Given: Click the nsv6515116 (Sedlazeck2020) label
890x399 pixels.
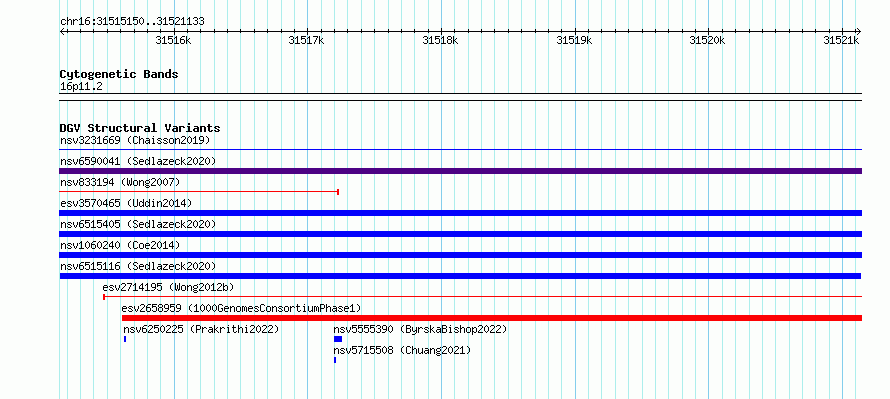Looking at the screenshot, I should [x=138, y=266].
